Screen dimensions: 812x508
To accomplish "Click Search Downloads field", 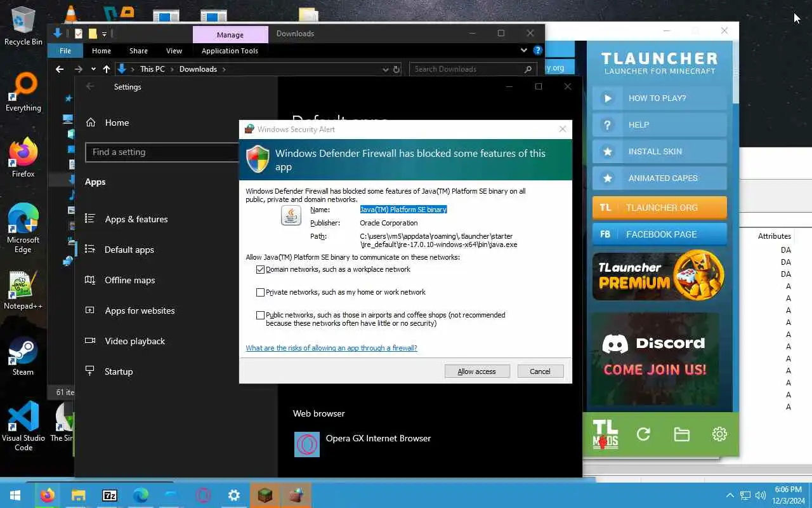I will point(473,69).
